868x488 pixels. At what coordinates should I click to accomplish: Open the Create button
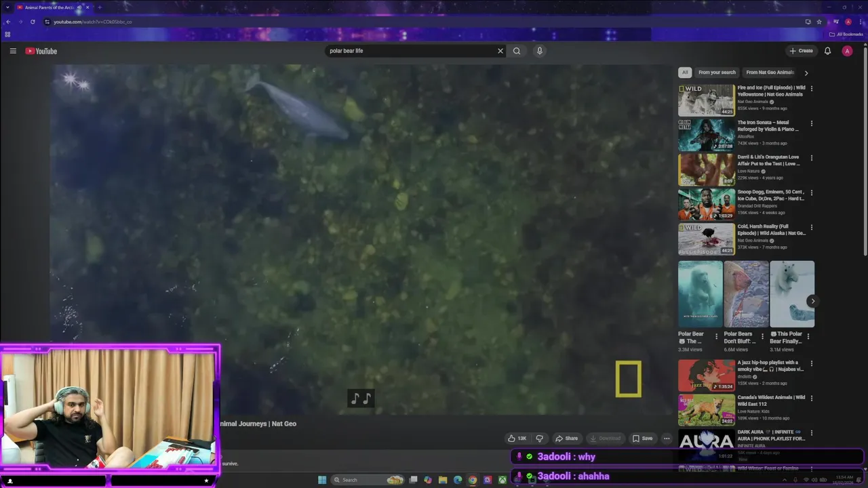coord(801,51)
